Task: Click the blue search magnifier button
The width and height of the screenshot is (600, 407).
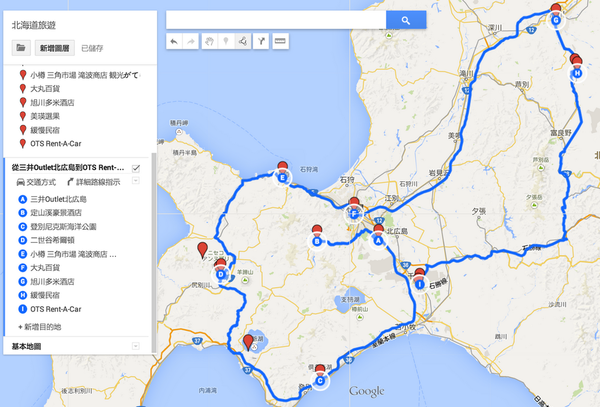Action: click(407, 20)
